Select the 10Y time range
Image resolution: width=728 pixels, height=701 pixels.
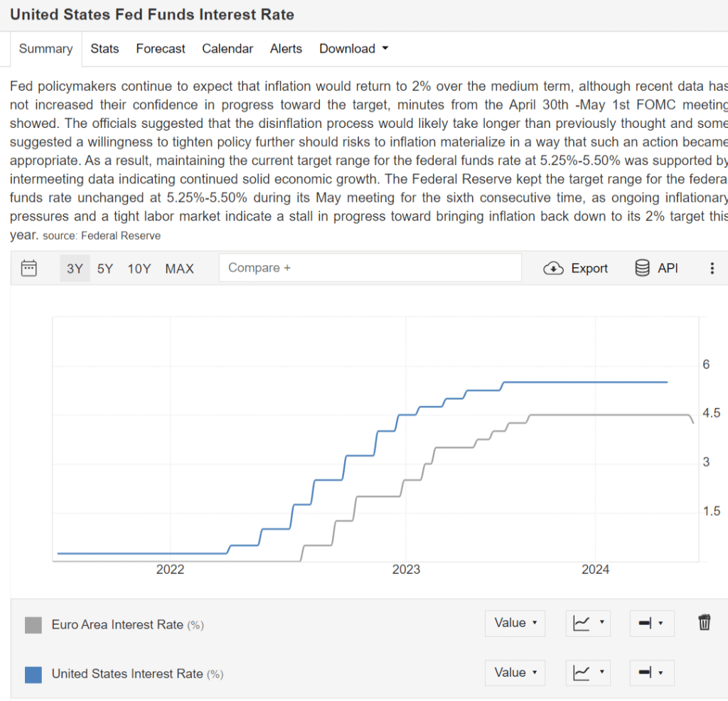pyautogui.click(x=139, y=268)
